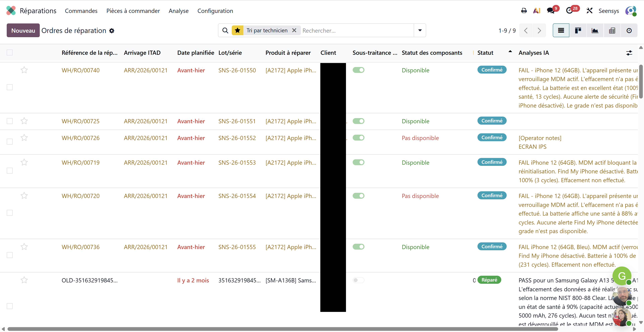Open the green G chat bubble
The width and height of the screenshot is (644, 332).
(622, 276)
